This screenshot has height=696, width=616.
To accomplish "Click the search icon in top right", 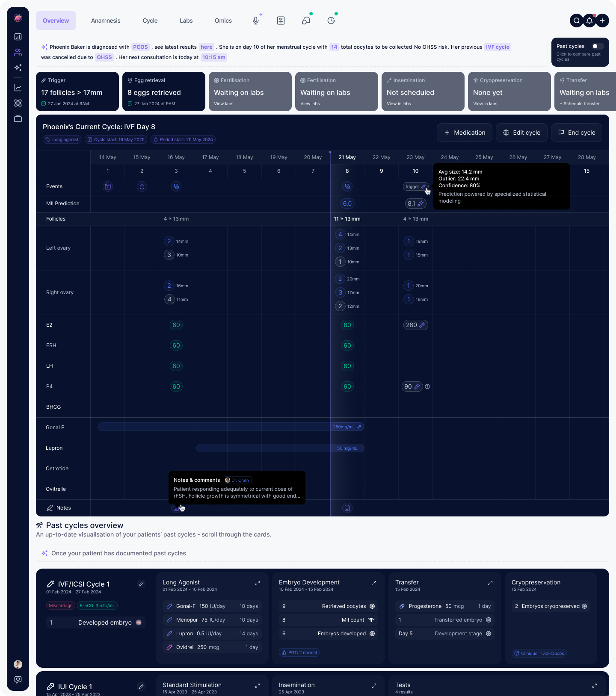I will click(x=577, y=21).
